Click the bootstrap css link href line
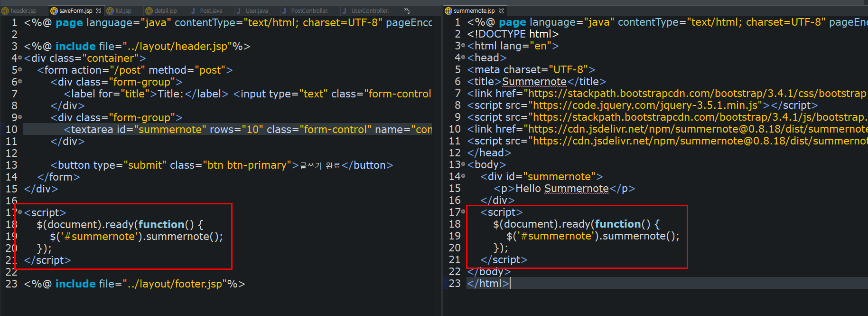 coord(667,93)
